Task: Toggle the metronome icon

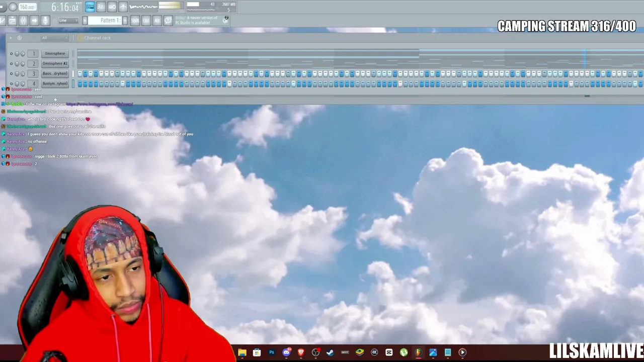Action: [x=122, y=7]
